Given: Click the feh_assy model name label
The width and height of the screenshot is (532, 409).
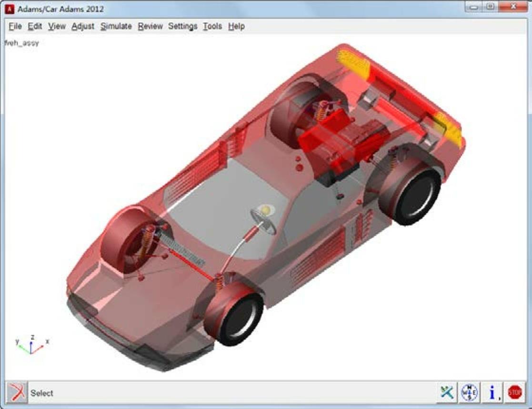Looking at the screenshot, I should (x=22, y=43).
